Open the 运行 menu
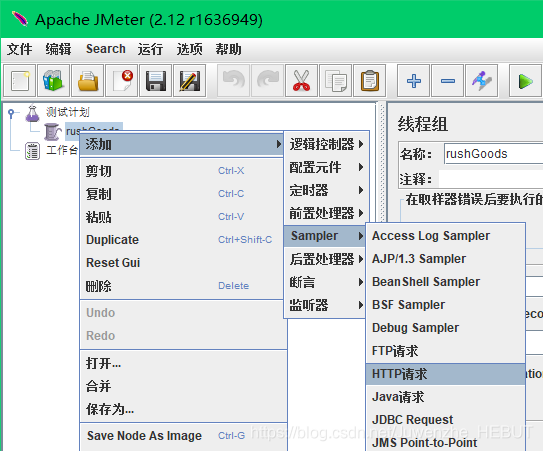 (150, 49)
